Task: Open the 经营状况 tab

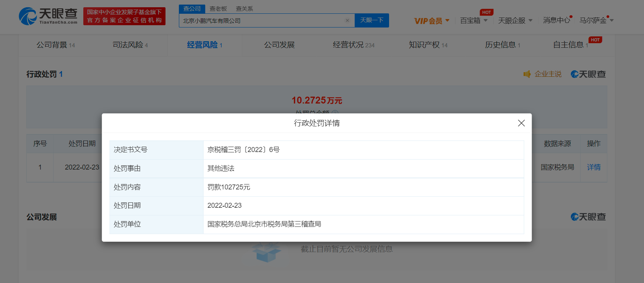Action: coord(354,45)
